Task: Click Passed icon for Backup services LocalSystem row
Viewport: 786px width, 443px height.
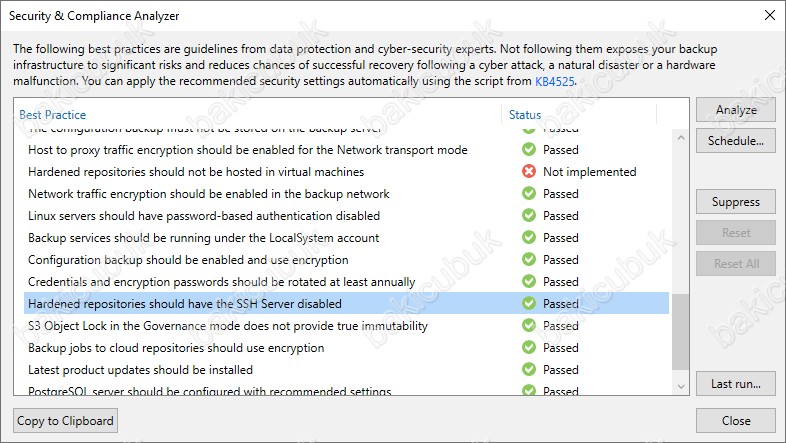Action: pos(528,238)
